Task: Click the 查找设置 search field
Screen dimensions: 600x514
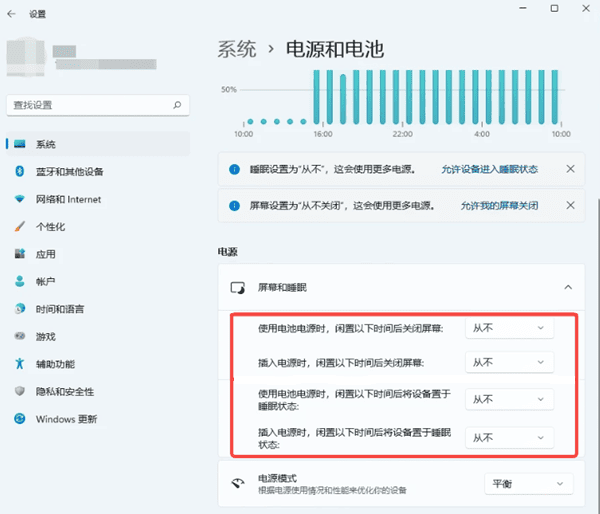Action: click(98, 105)
